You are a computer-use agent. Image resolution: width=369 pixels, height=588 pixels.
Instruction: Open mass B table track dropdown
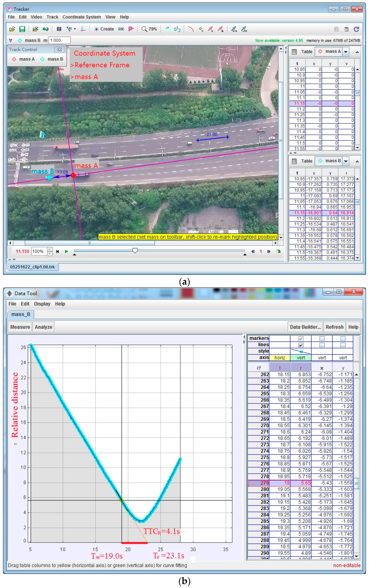(346, 161)
